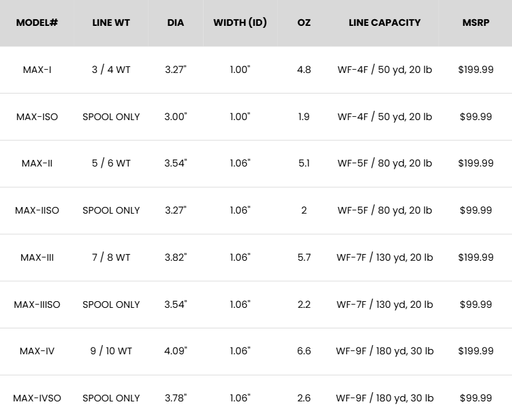This screenshot has height=420, width=512.
Task: Select the MAX-IISO model name
Action: (37, 210)
